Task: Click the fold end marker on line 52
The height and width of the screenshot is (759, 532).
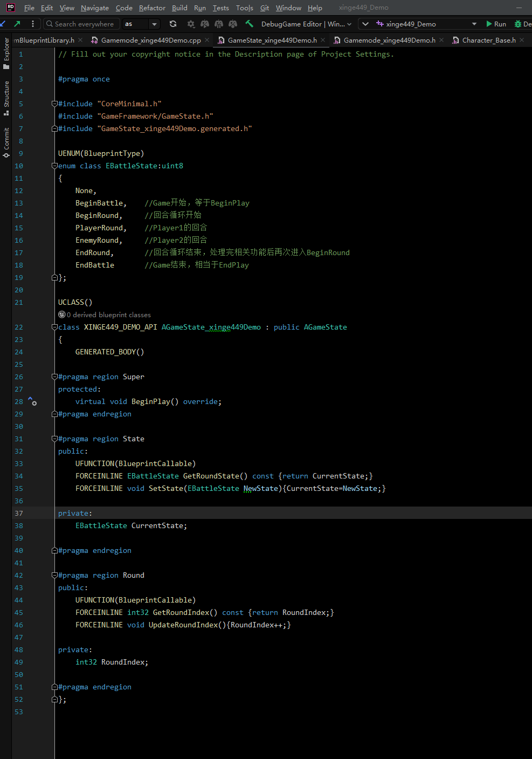Action: tap(54, 699)
